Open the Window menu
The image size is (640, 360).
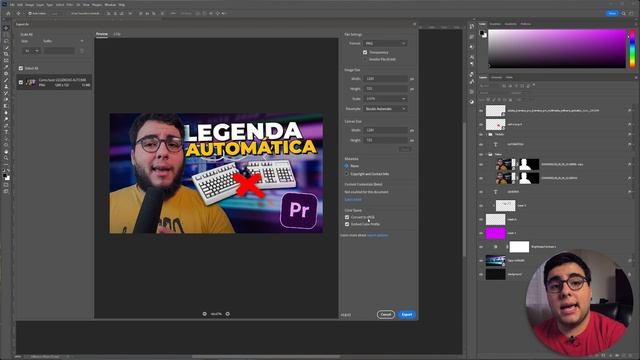[110, 4]
